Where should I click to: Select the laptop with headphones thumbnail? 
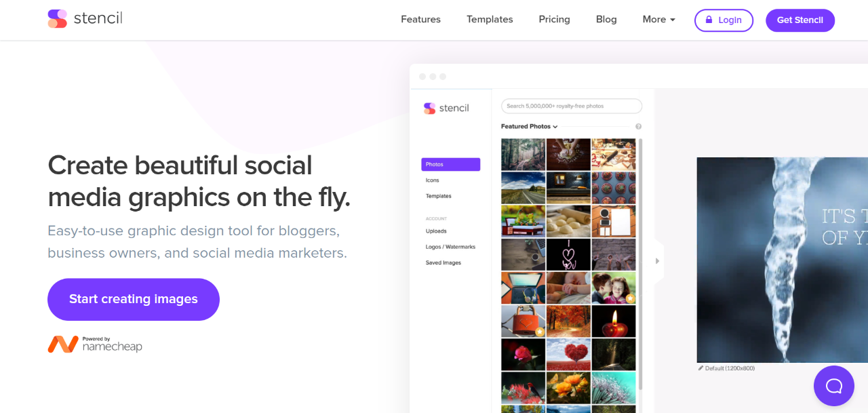[x=523, y=288]
